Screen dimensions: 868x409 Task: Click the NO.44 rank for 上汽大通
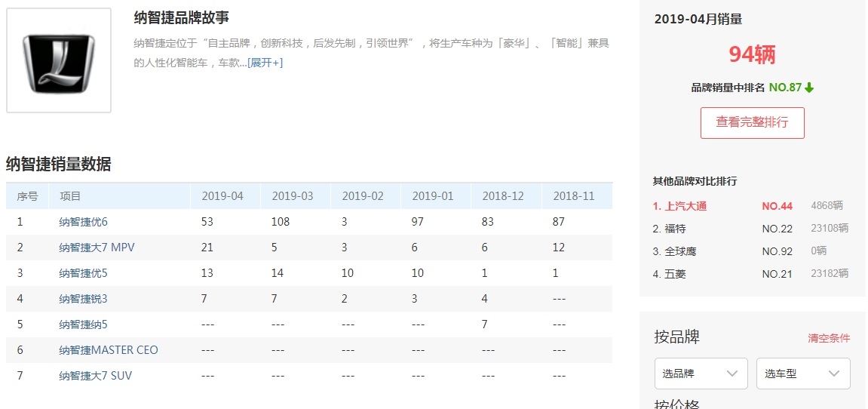tap(778, 206)
